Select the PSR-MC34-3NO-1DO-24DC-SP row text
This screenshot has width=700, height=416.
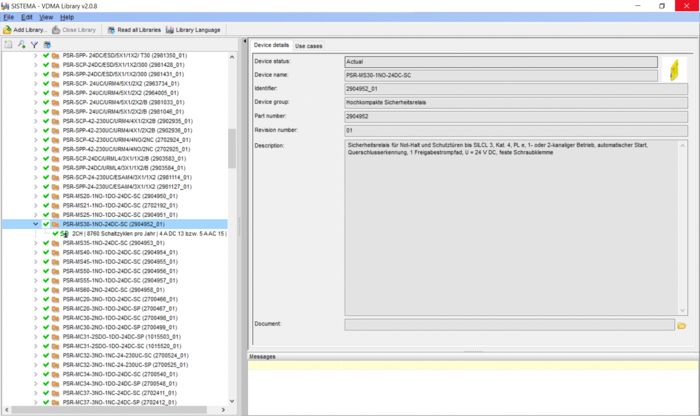click(120, 383)
